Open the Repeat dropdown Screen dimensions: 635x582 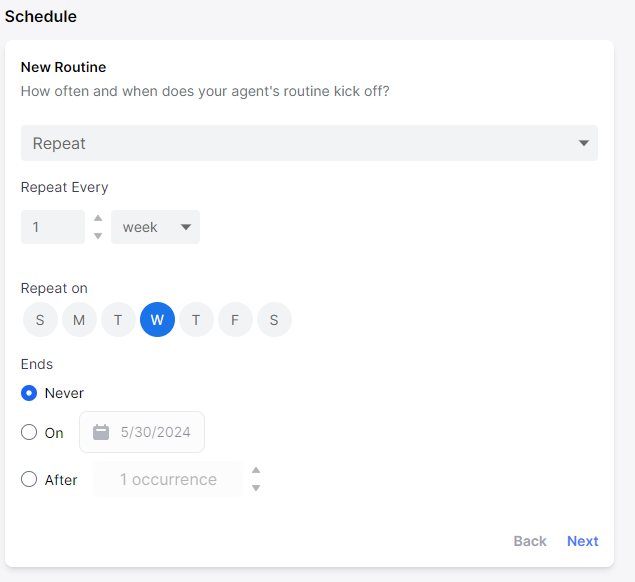pos(309,143)
